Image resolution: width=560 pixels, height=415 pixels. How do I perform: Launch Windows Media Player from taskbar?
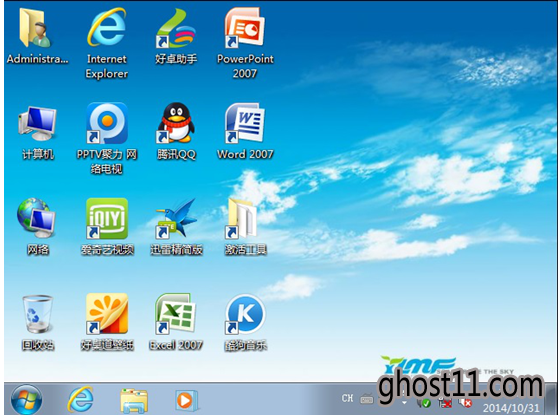pos(186,401)
